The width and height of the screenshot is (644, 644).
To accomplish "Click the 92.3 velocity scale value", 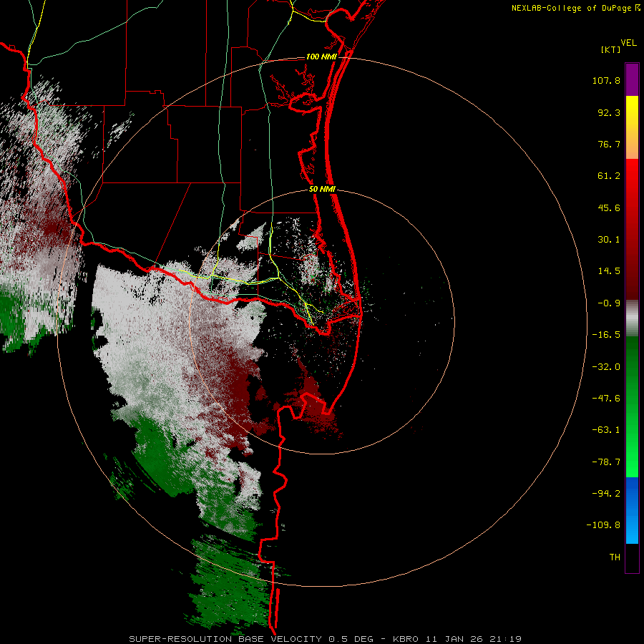I will point(609,112).
